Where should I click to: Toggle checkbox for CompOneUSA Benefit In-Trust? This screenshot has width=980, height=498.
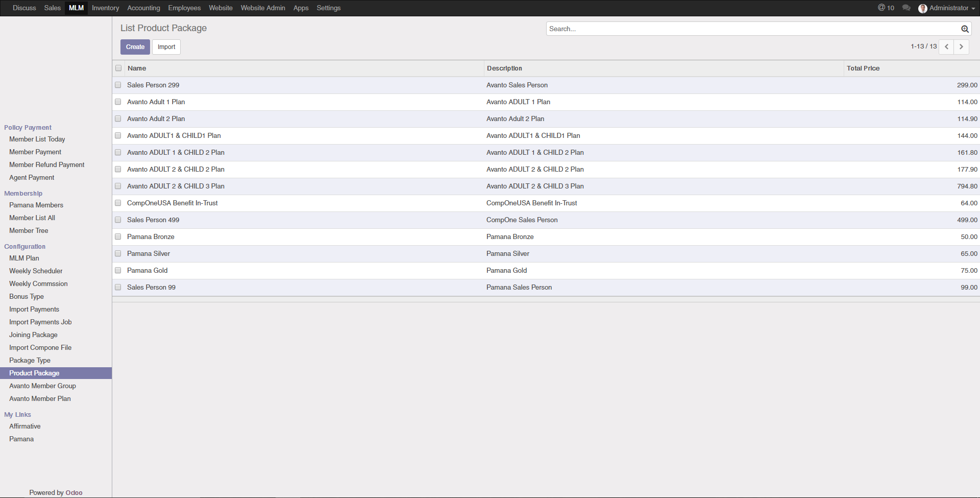pos(118,203)
